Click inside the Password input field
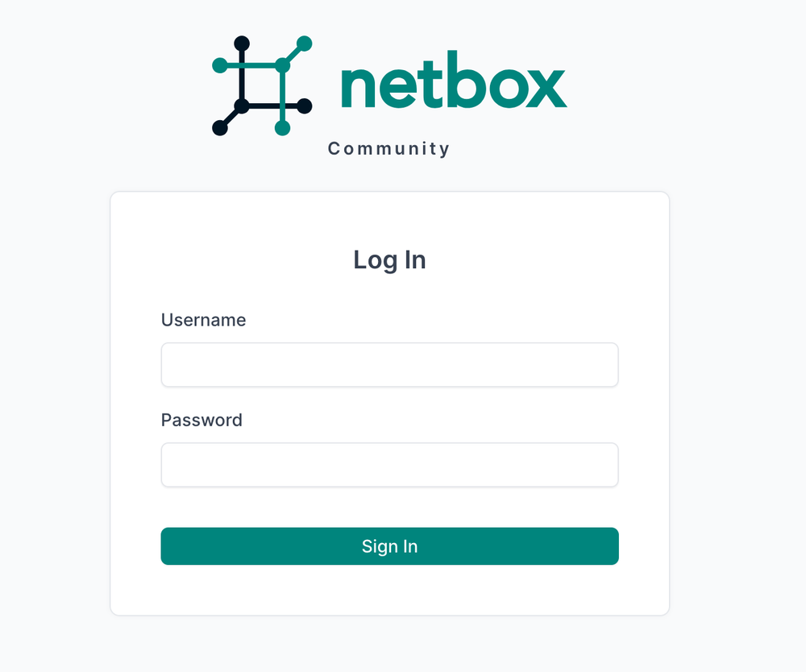 point(389,465)
